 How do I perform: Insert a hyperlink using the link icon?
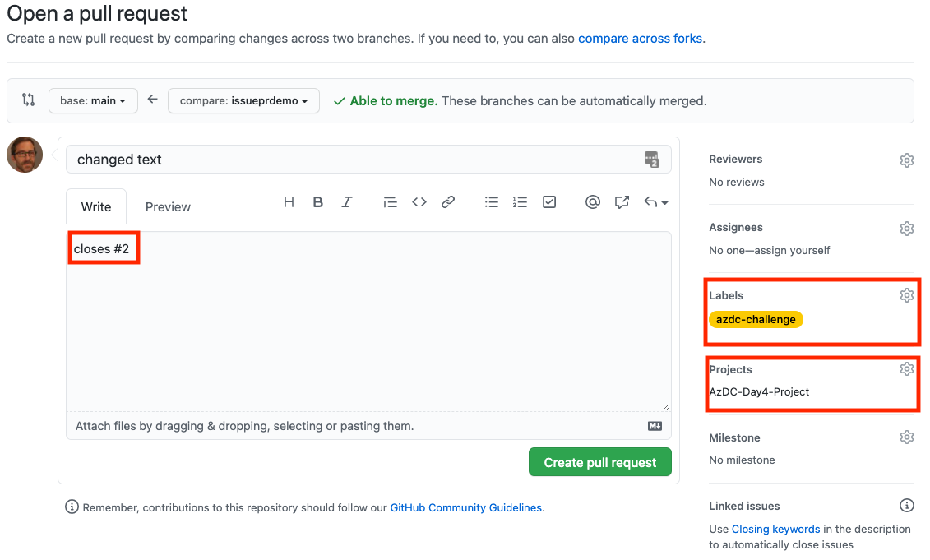448,201
